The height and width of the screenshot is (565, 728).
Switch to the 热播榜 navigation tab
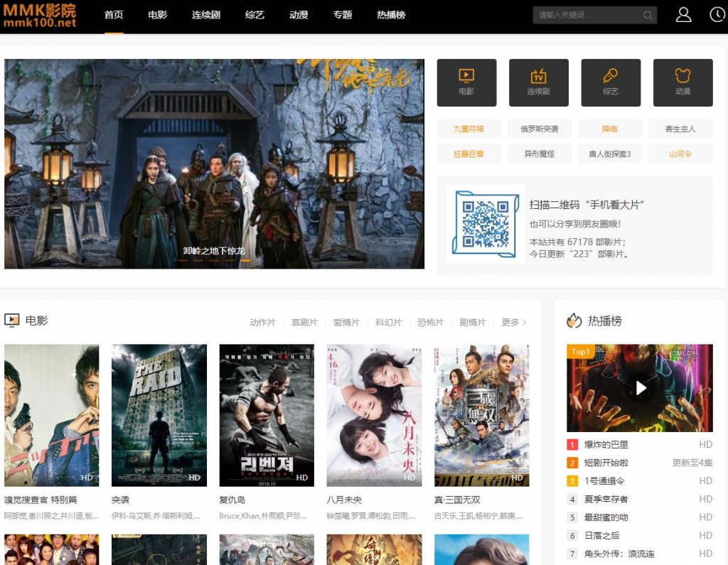391,15
